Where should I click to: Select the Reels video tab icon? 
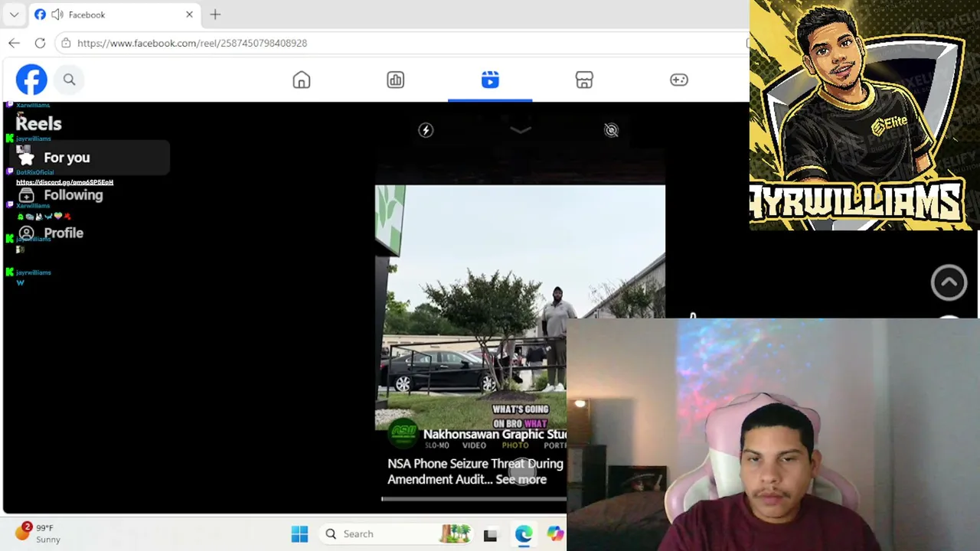click(490, 80)
